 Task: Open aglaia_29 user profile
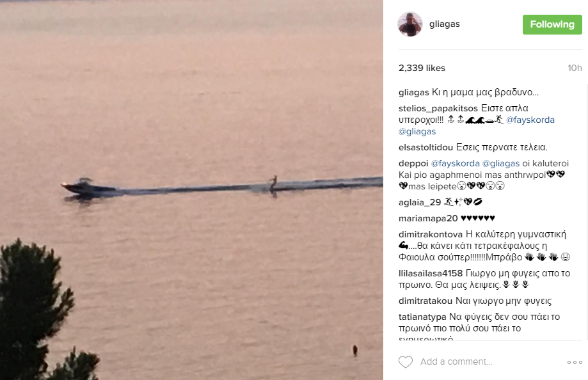(x=420, y=203)
